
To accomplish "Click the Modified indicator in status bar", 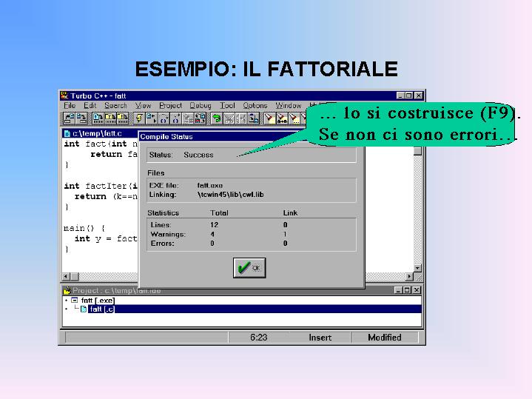I will tap(384, 338).
